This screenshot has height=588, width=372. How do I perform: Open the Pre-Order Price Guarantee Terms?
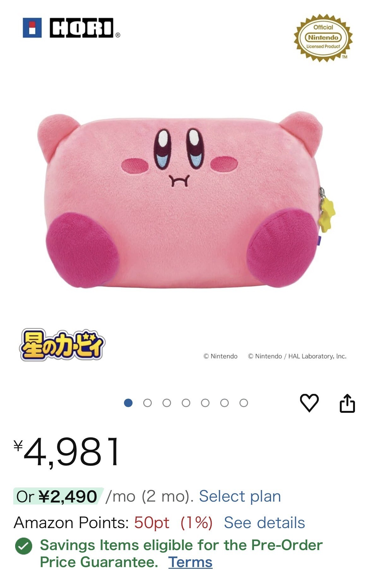click(190, 562)
